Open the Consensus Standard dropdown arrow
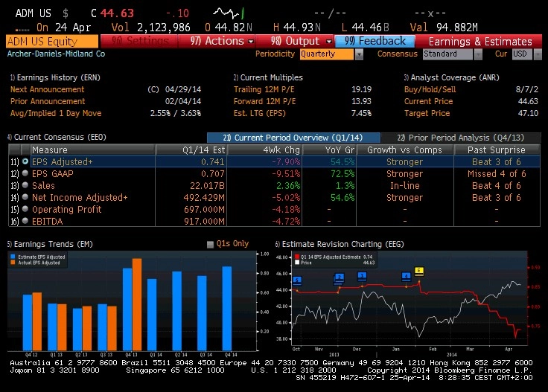The width and height of the screenshot is (548, 392). coord(478,54)
